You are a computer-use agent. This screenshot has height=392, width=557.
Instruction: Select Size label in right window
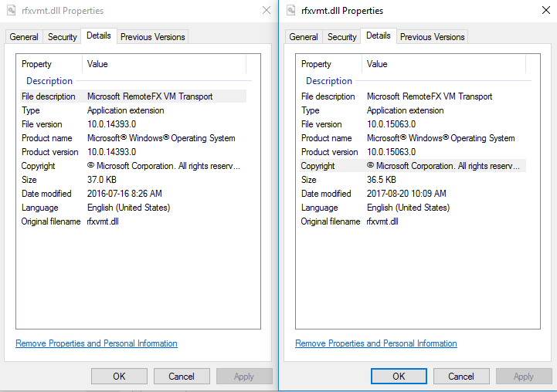309,180
